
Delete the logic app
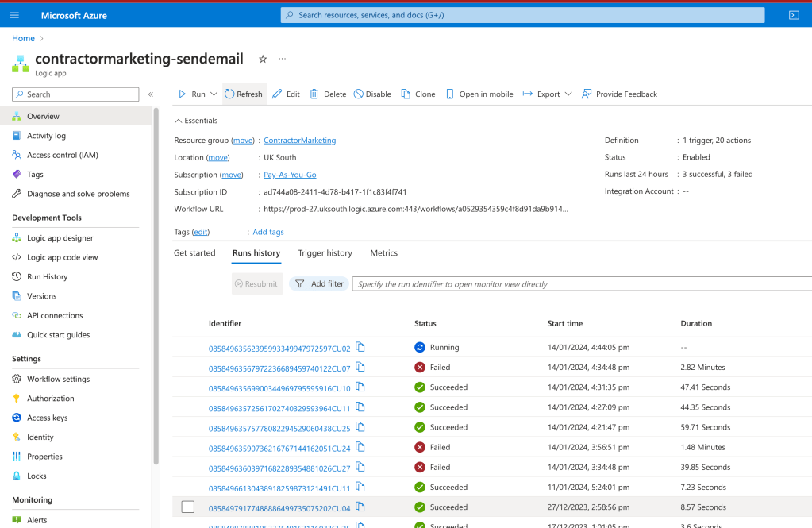point(328,94)
